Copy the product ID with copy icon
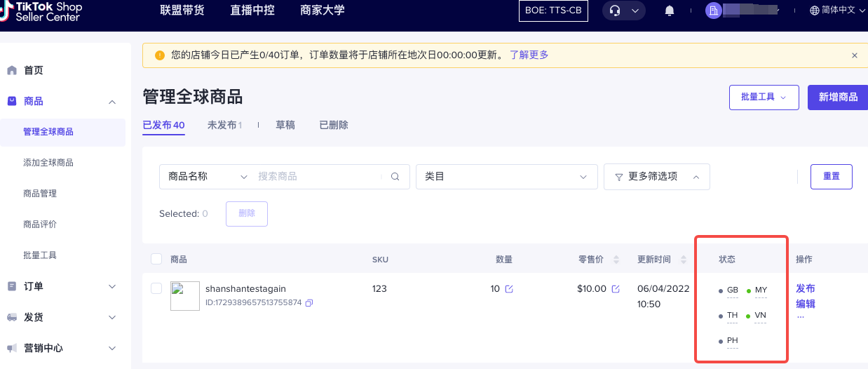868x369 pixels. [x=309, y=303]
